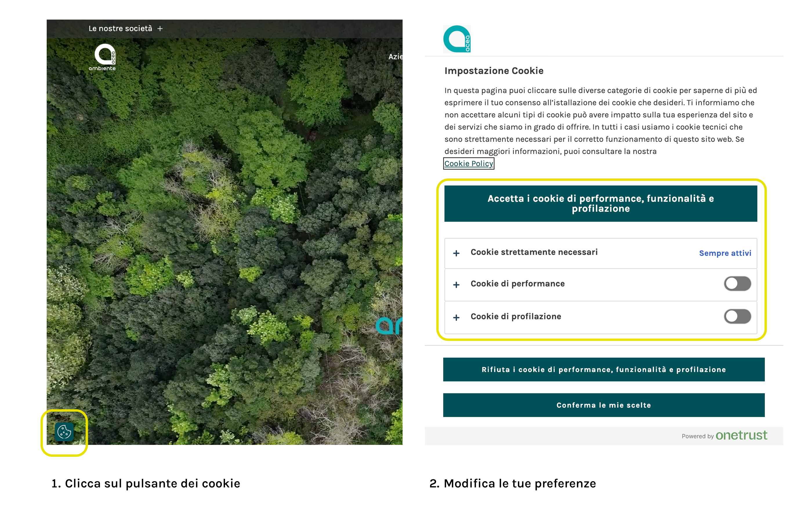
Task: Open the Le nostre società menu
Action: tap(120, 29)
